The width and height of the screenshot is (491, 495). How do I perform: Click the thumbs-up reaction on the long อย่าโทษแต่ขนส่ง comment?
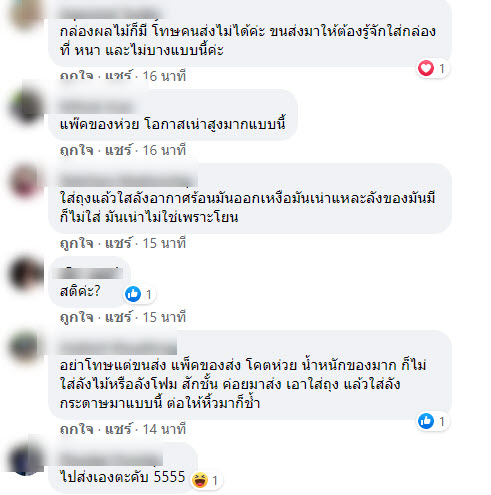pos(426,421)
